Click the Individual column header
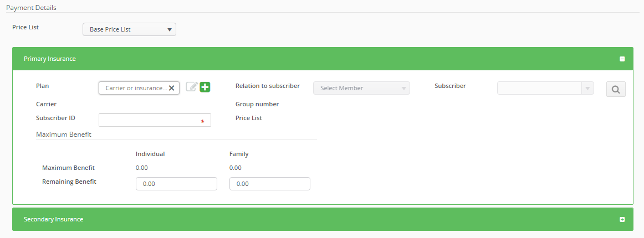 (x=150, y=154)
